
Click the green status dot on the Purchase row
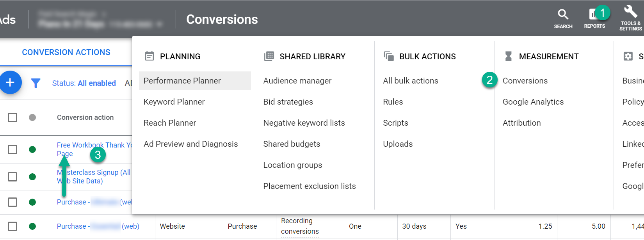pyautogui.click(x=33, y=202)
